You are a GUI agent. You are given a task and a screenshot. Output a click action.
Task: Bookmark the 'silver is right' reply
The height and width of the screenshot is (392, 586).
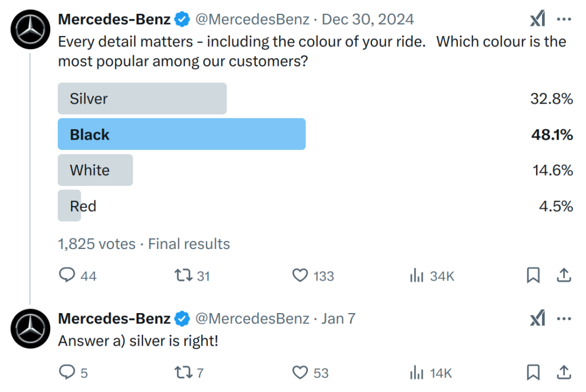pyautogui.click(x=533, y=372)
